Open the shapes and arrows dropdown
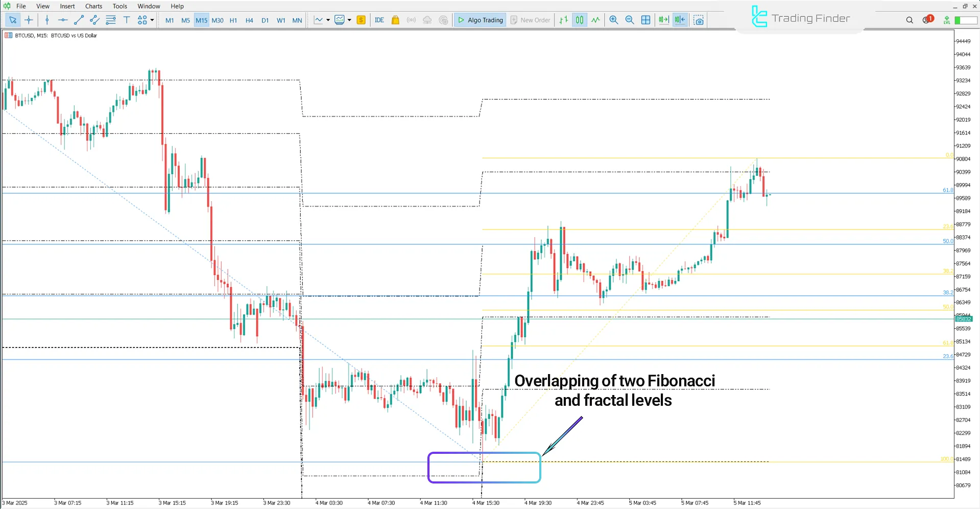 [151, 20]
